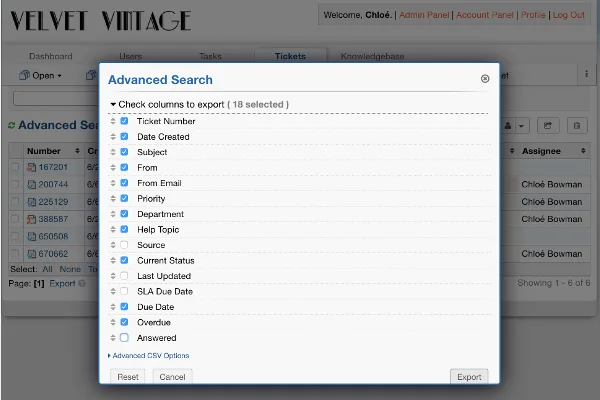Click the ticket icon for 650508
Image resolution: width=600 pixels, height=400 pixels.
tap(31, 237)
